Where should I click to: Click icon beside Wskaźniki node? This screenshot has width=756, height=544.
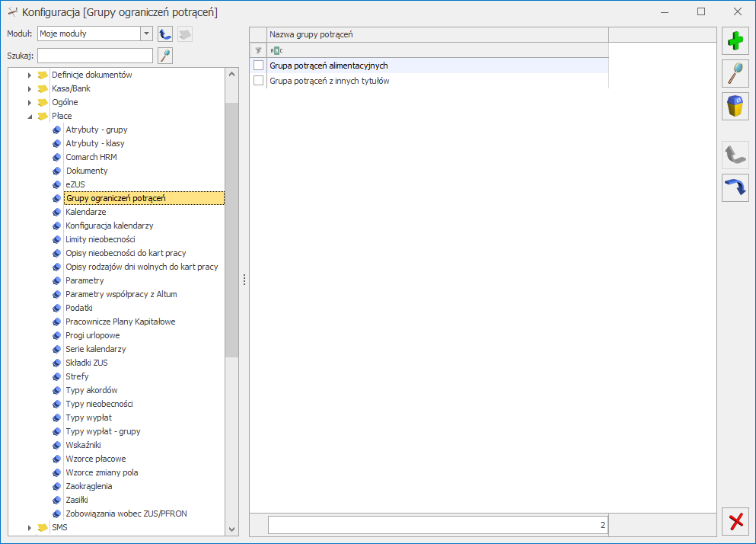pyautogui.click(x=57, y=445)
